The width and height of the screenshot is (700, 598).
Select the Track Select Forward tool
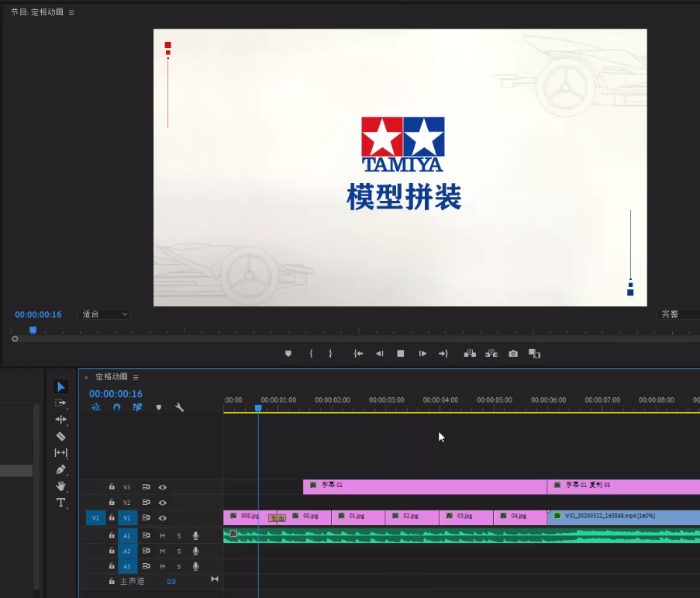[x=60, y=403]
